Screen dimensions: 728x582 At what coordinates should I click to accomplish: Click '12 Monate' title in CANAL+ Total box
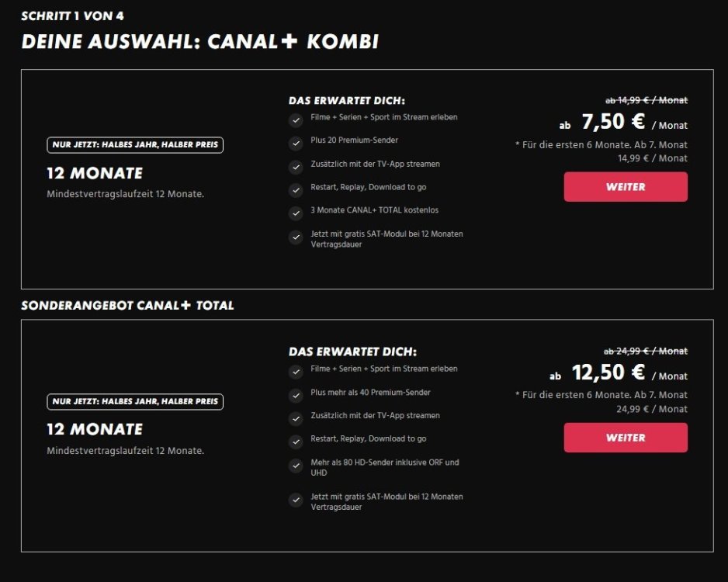click(95, 430)
